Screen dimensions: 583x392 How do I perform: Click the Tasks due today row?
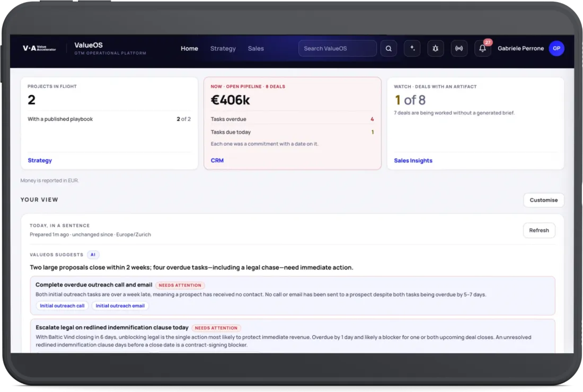click(x=292, y=132)
